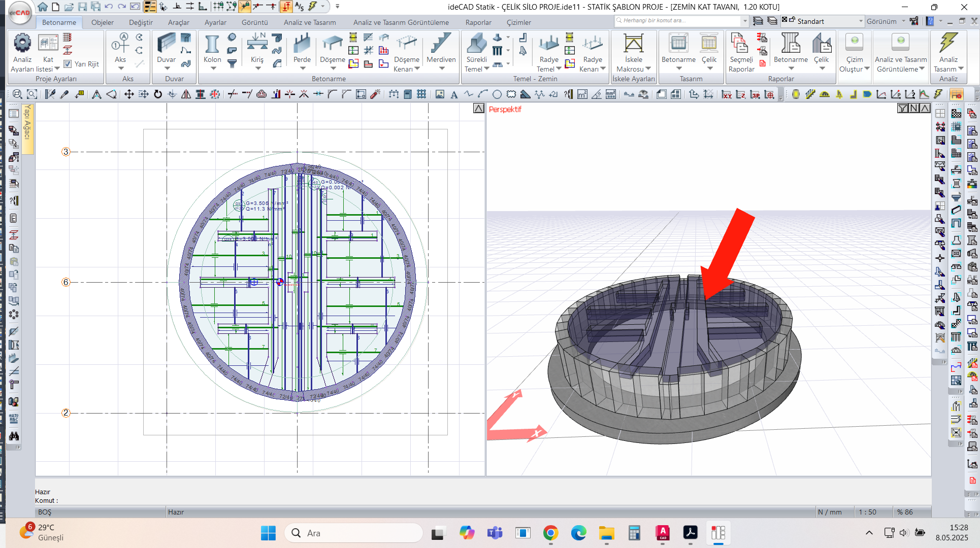Image resolution: width=980 pixels, height=548 pixels.
Task: Toggle the plan view triangle button
Action: (479, 108)
